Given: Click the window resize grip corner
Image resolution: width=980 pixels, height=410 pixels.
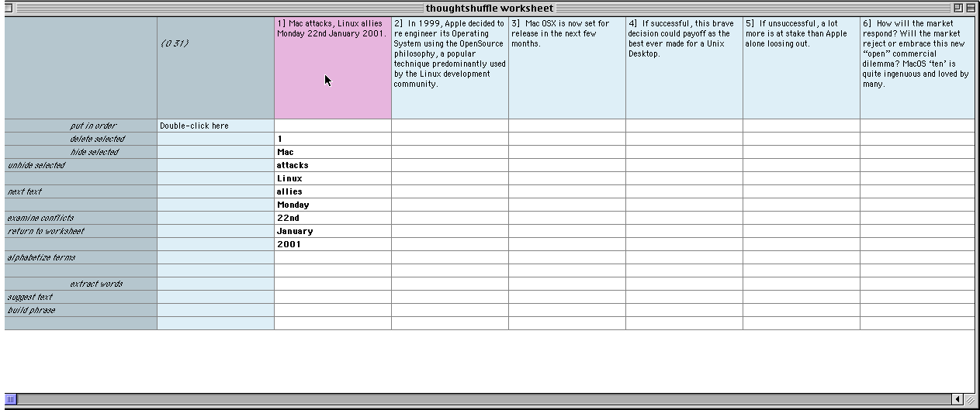Looking at the screenshot, I should tap(970, 400).
